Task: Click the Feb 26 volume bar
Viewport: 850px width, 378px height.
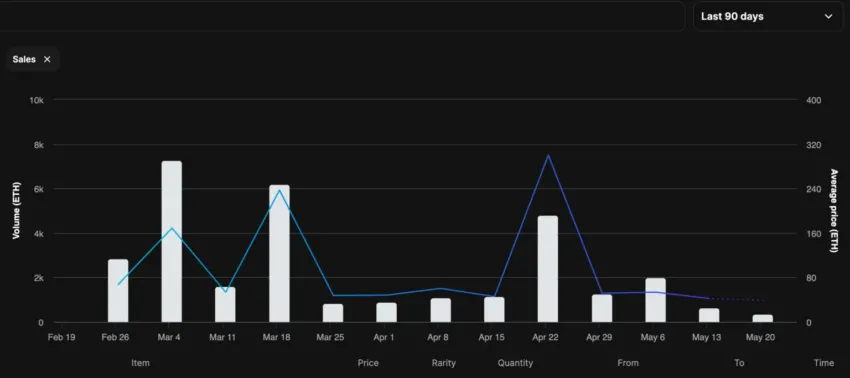Action: pos(118,291)
